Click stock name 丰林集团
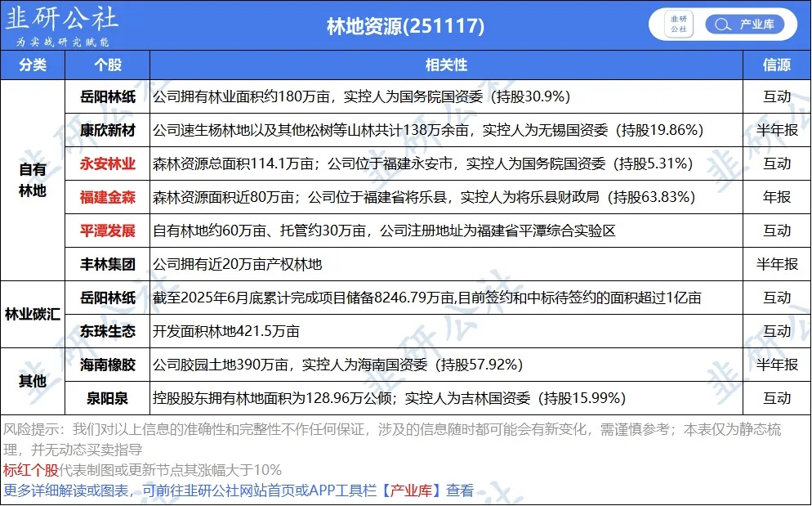812x506 pixels. (x=108, y=264)
